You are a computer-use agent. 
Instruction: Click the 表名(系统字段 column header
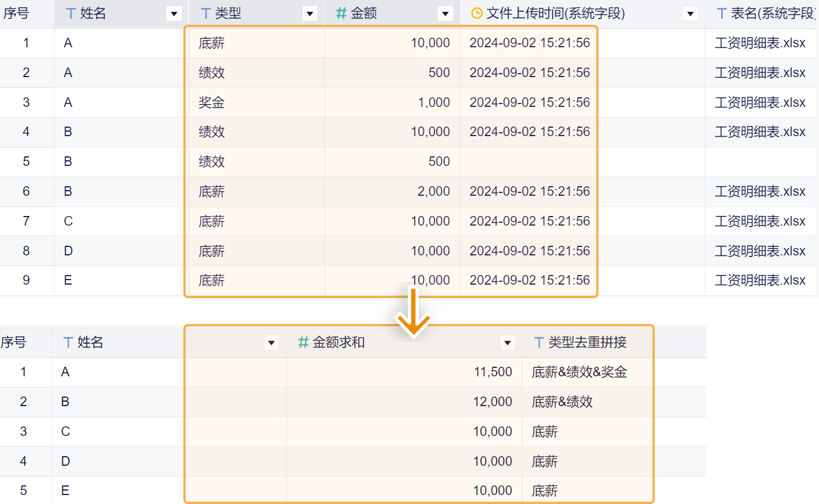click(x=772, y=13)
